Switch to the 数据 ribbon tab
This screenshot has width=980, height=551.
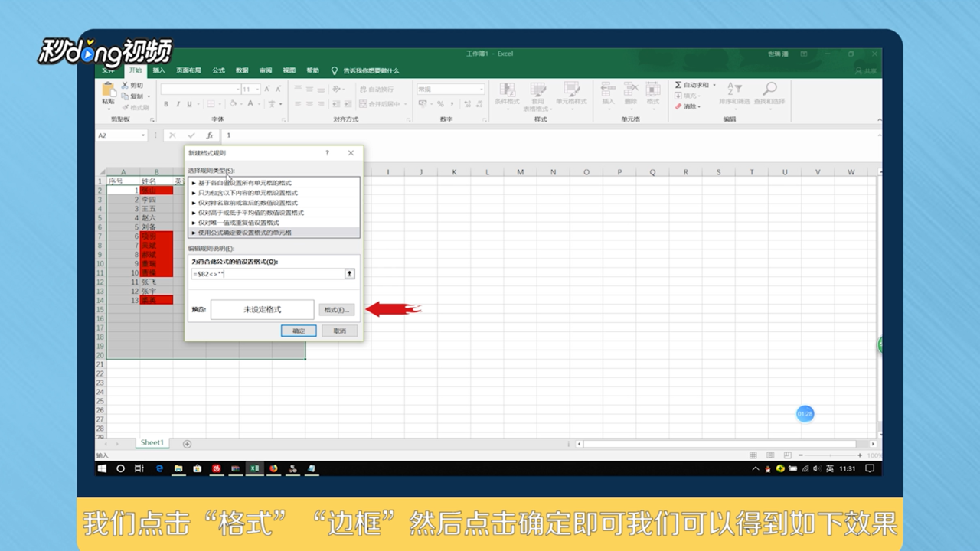242,70
